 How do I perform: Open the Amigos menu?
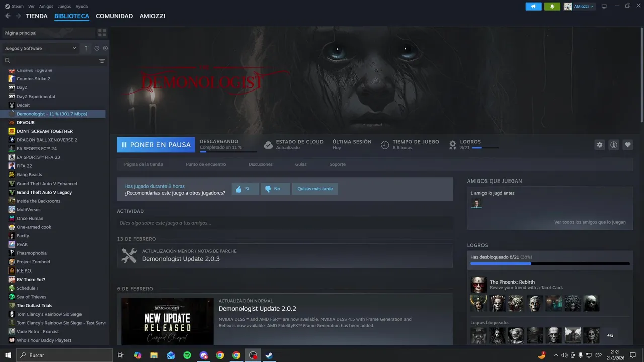pyautogui.click(x=46, y=6)
